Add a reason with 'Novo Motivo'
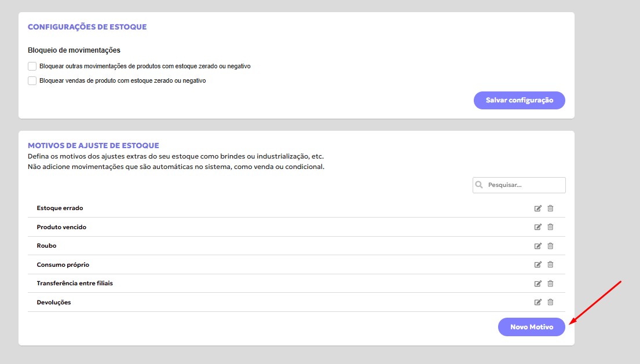The image size is (640, 364). [x=531, y=327]
